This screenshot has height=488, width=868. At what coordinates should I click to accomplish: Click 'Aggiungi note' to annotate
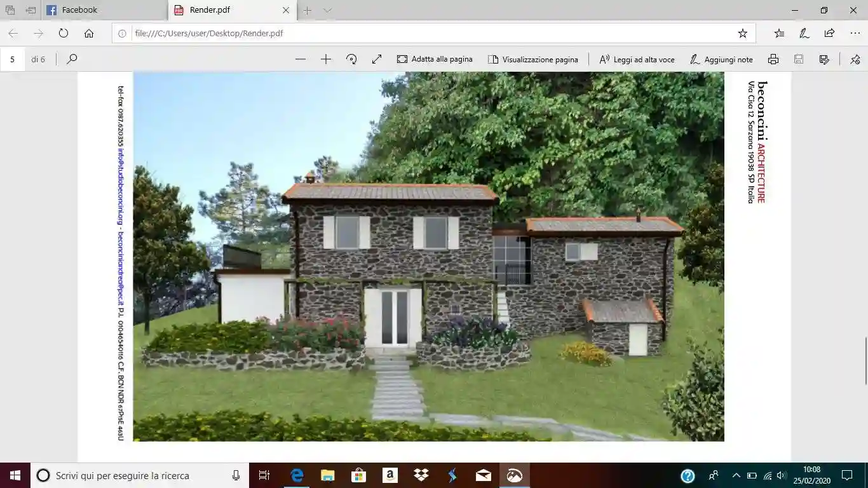(721, 59)
